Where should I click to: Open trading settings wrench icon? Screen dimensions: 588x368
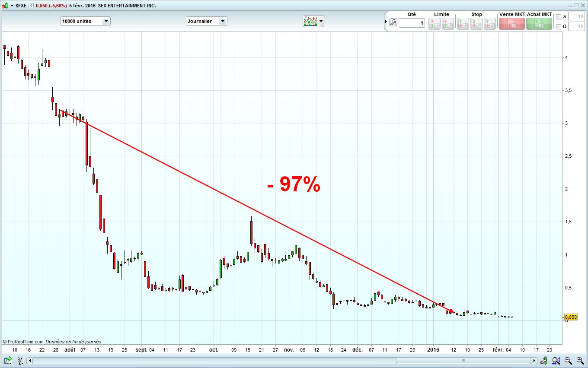393,23
